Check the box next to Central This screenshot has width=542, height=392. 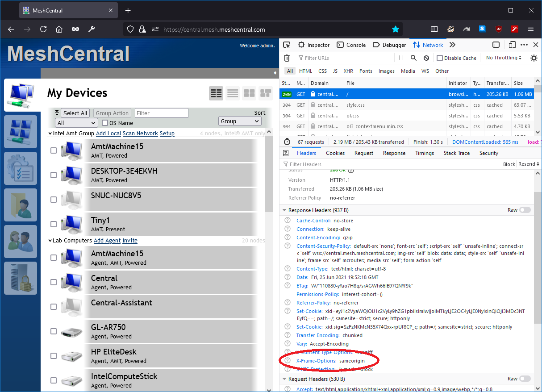54,282
